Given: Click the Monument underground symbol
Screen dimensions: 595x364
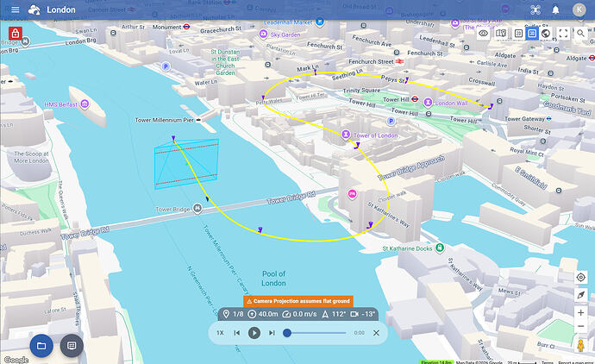Looking at the screenshot, I should [186, 27].
